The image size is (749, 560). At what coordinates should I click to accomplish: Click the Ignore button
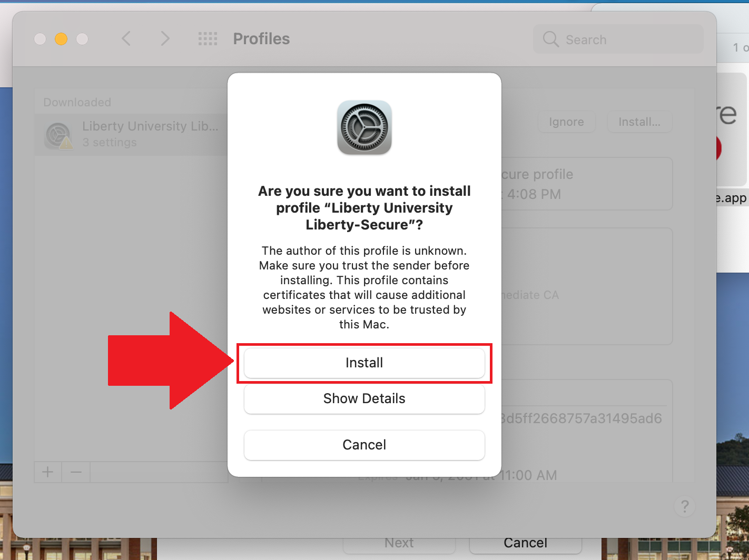tap(566, 122)
